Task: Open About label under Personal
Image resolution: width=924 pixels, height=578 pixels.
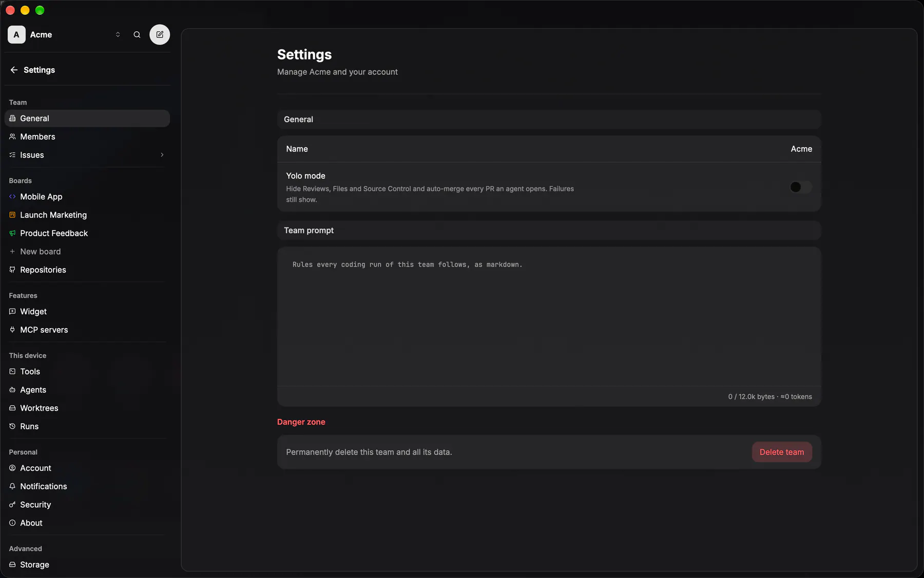Action: (31, 523)
